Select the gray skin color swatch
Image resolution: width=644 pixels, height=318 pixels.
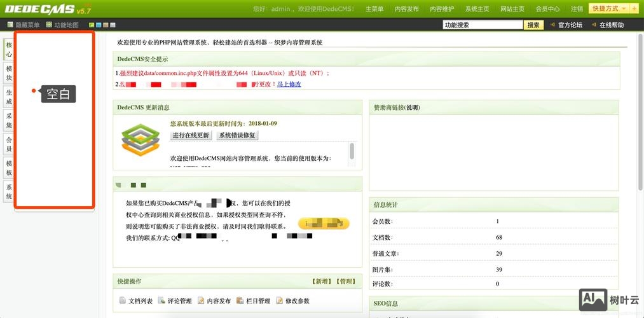pyautogui.click(x=113, y=25)
